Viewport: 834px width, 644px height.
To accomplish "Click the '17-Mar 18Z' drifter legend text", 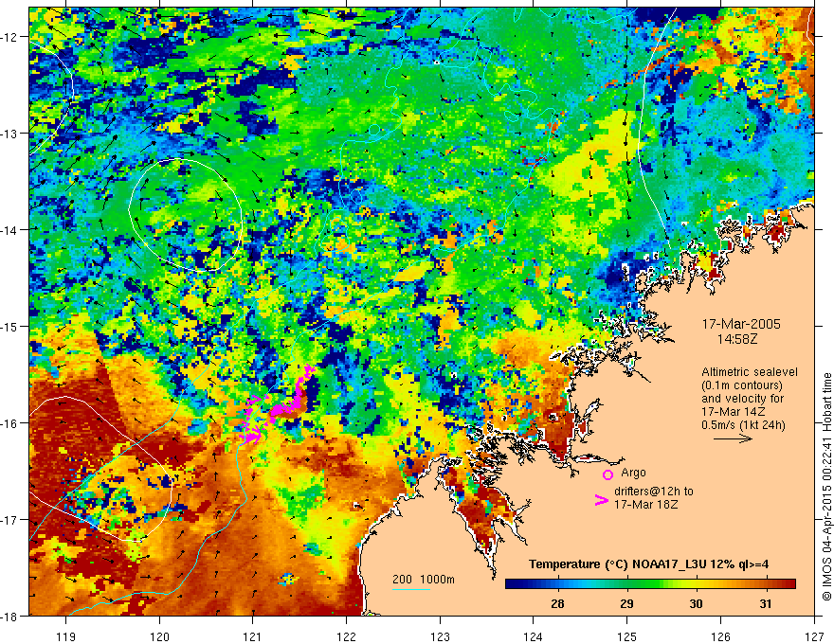I will coord(646,504).
